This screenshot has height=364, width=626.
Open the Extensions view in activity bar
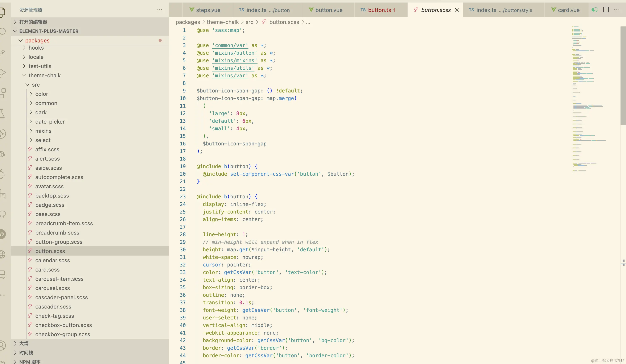(3, 93)
